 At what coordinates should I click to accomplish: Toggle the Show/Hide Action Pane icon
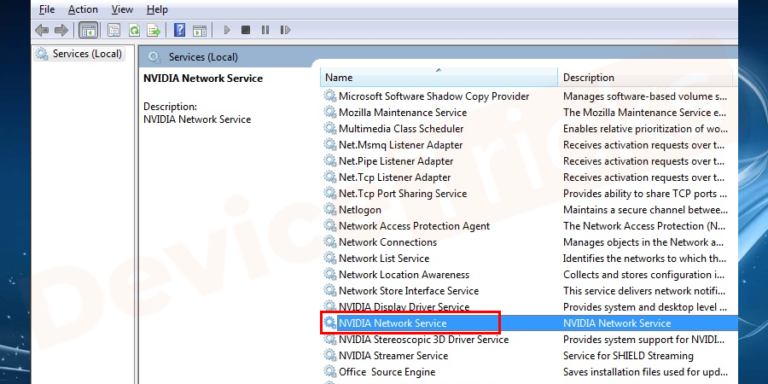point(199,30)
